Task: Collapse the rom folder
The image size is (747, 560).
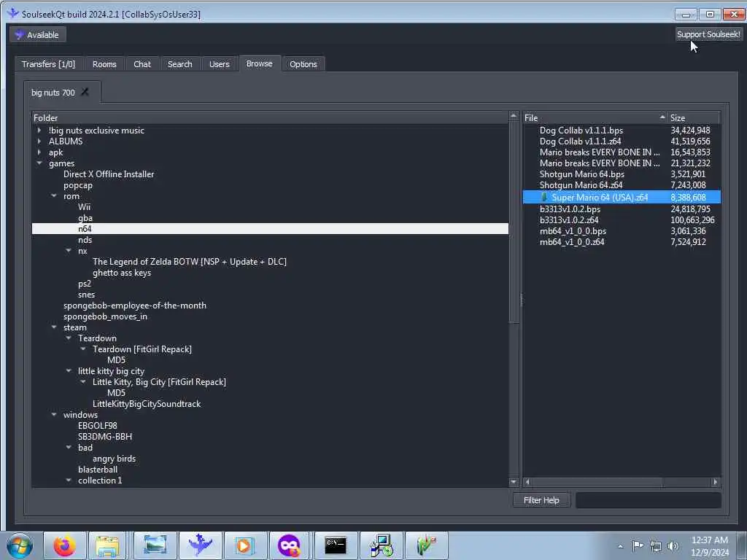Action: click(x=54, y=195)
